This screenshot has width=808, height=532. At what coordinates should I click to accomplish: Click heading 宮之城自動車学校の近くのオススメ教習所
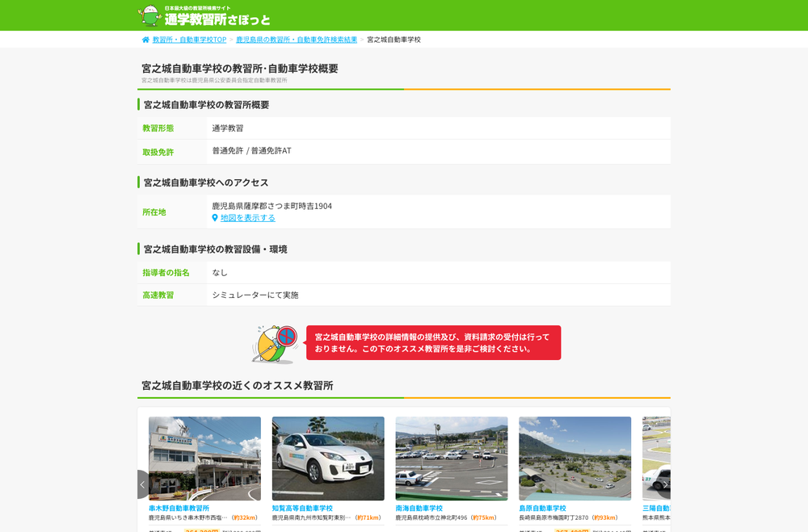pos(238,386)
